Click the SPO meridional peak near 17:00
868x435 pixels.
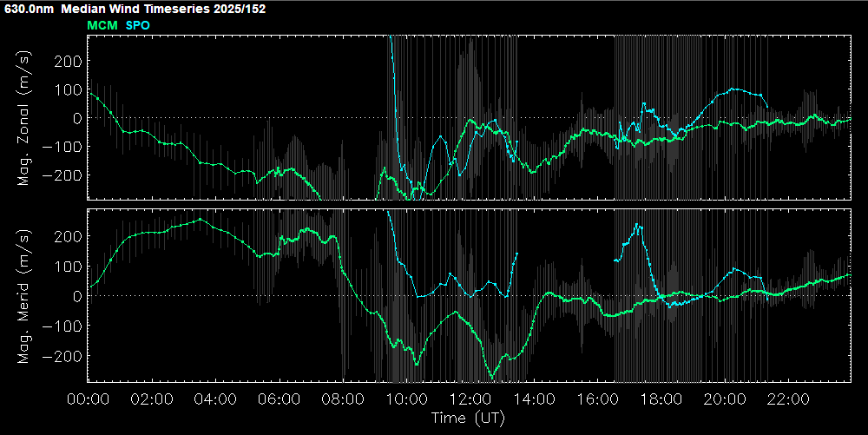tap(638, 224)
